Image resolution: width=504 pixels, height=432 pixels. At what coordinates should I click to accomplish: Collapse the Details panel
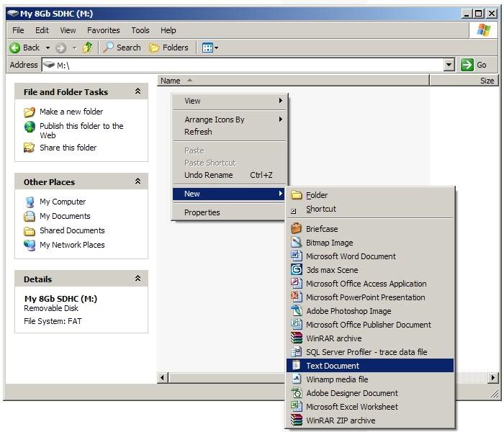click(x=138, y=279)
